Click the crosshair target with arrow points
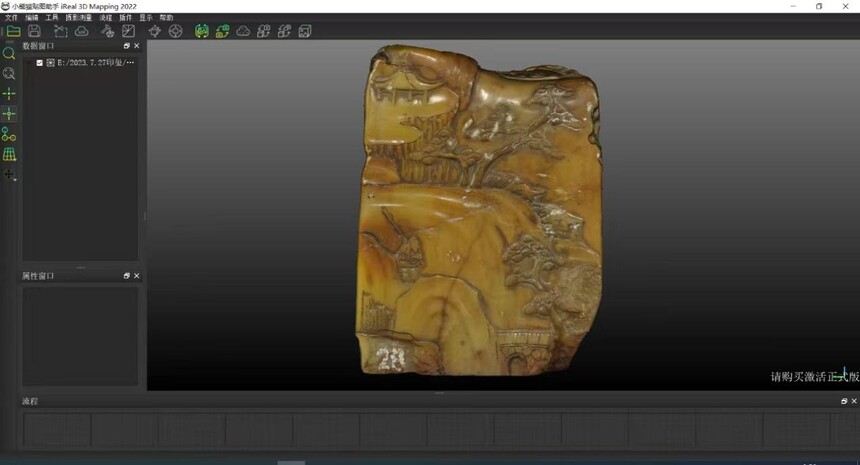 (155, 31)
